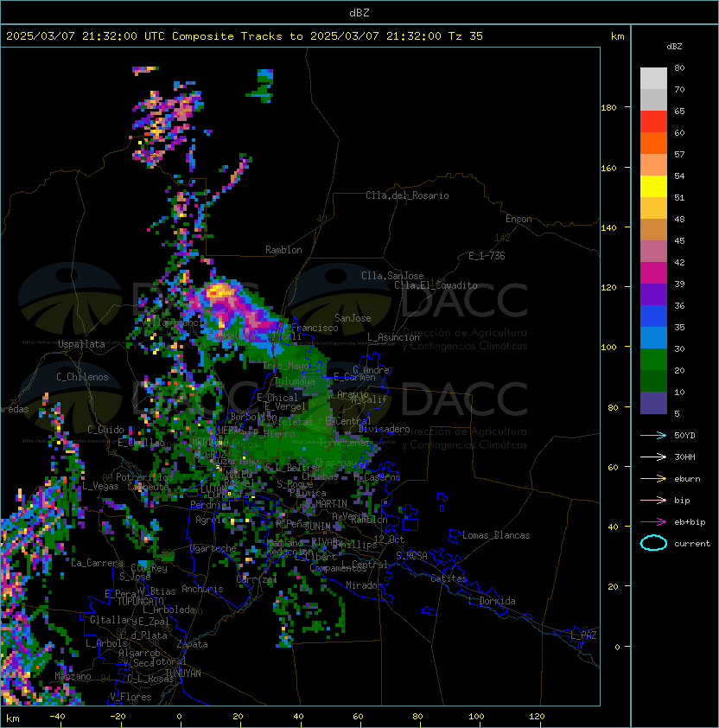Click the 'Encon' map label
This screenshot has width=719, height=728.
[x=519, y=219]
